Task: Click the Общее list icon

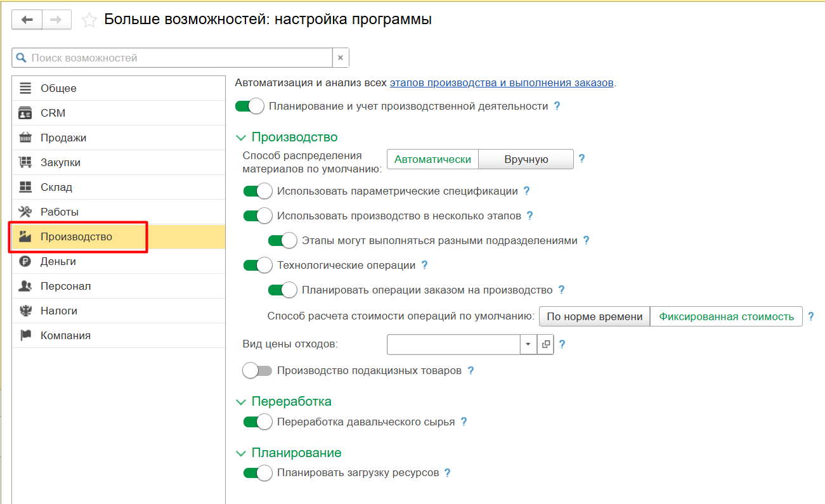Action: click(25, 88)
